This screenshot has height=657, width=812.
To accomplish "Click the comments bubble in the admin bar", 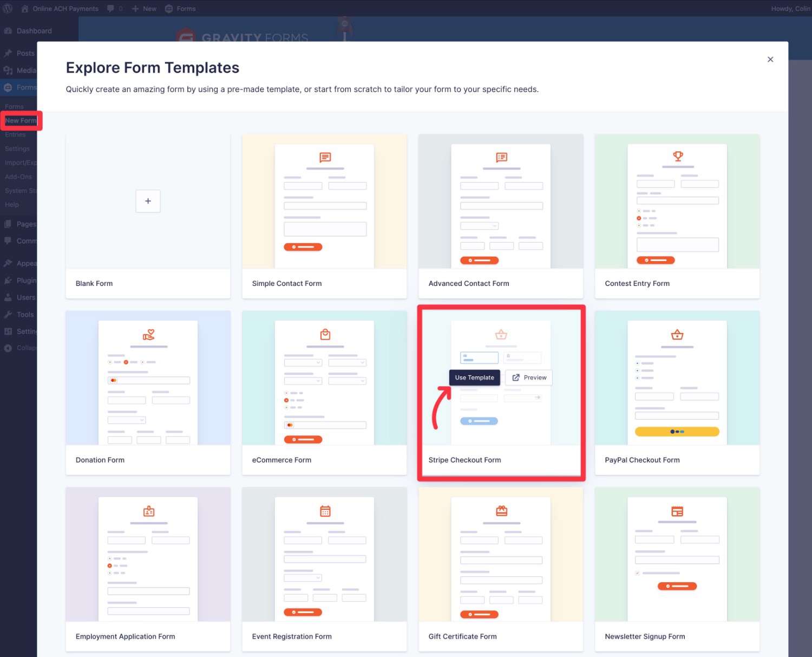I will pos(111,8).
